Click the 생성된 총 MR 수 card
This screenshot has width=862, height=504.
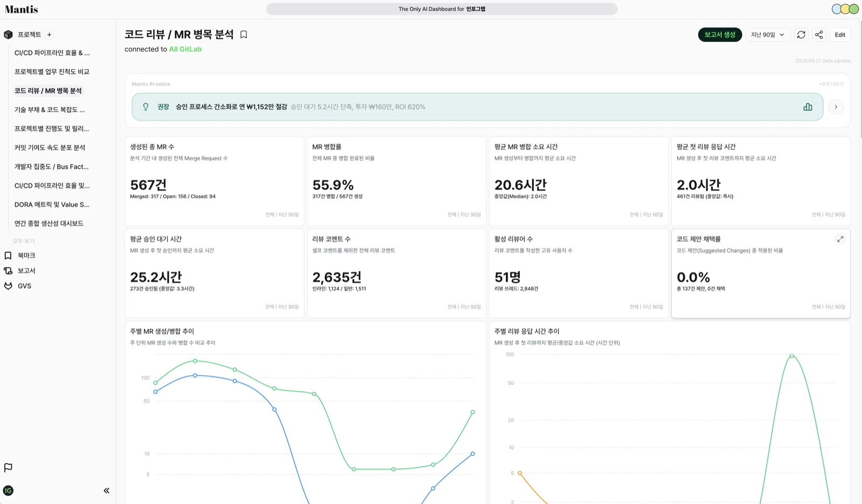pyautogui.click(x=214, y=180)
